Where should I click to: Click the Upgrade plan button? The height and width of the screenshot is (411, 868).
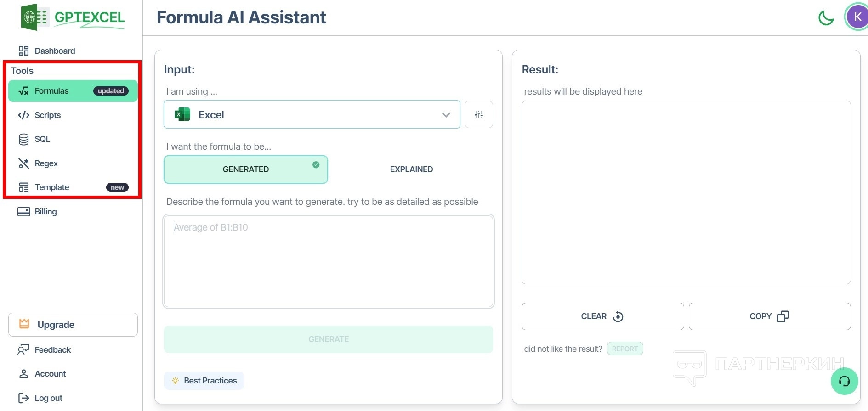(x=73, y=325)
